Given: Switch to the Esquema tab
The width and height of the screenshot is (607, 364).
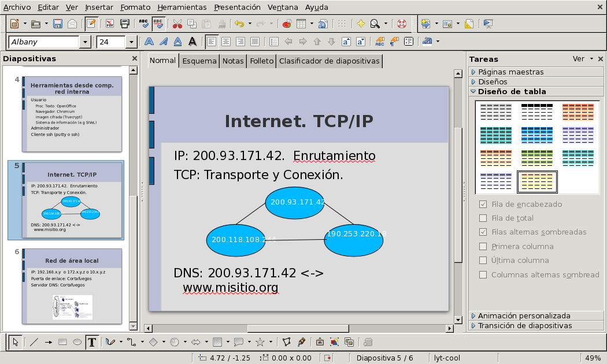Looking at the screenshot, I should tap(199, 61).
